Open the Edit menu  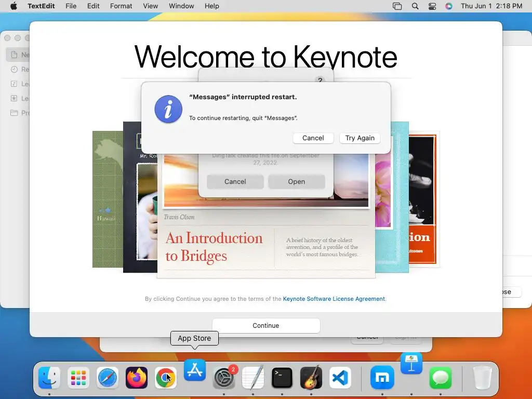94,6
